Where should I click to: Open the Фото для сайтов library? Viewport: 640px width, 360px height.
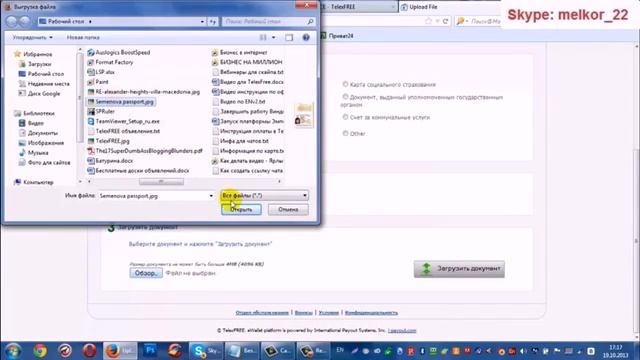[49, 162]
